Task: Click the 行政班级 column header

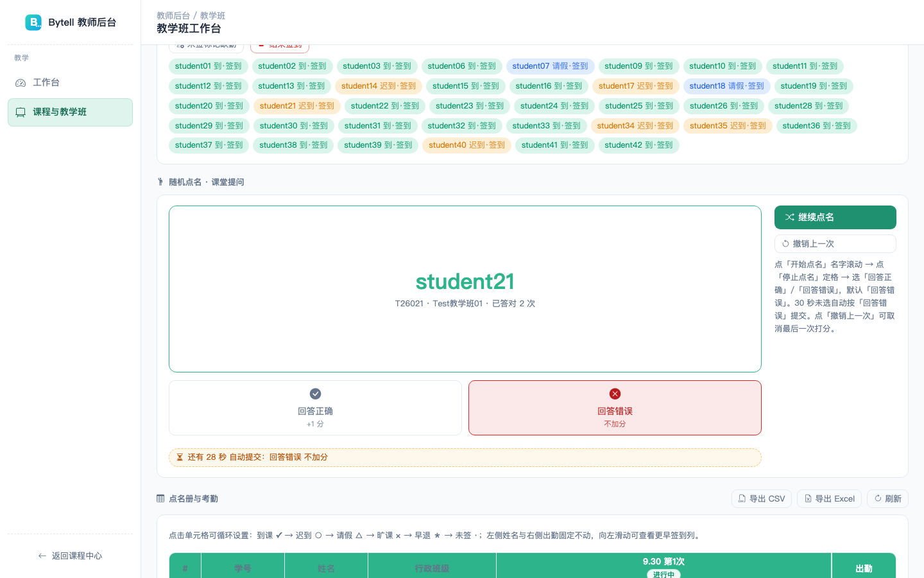Action: point(432,568)
